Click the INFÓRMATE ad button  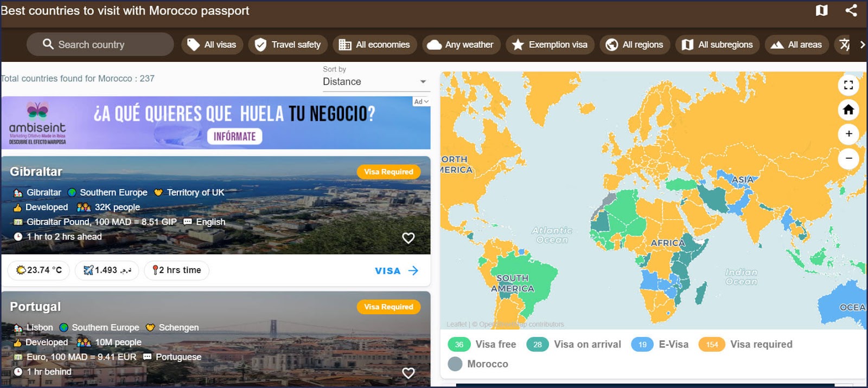234,137
